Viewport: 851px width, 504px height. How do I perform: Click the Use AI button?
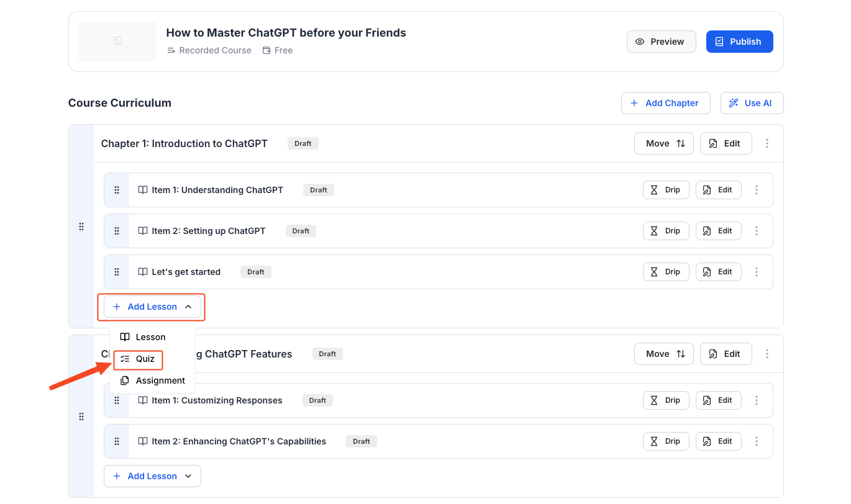[752, 103]
